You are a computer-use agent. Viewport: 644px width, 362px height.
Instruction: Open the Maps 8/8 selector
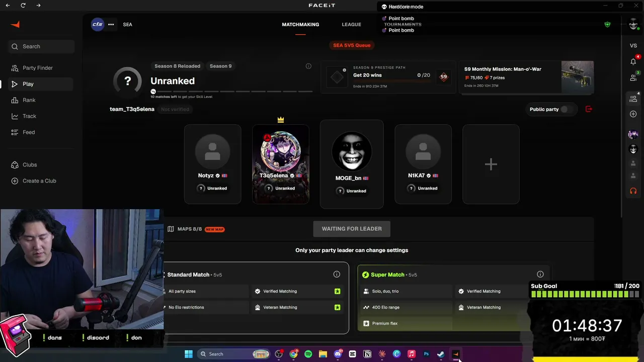pos(196,229)
